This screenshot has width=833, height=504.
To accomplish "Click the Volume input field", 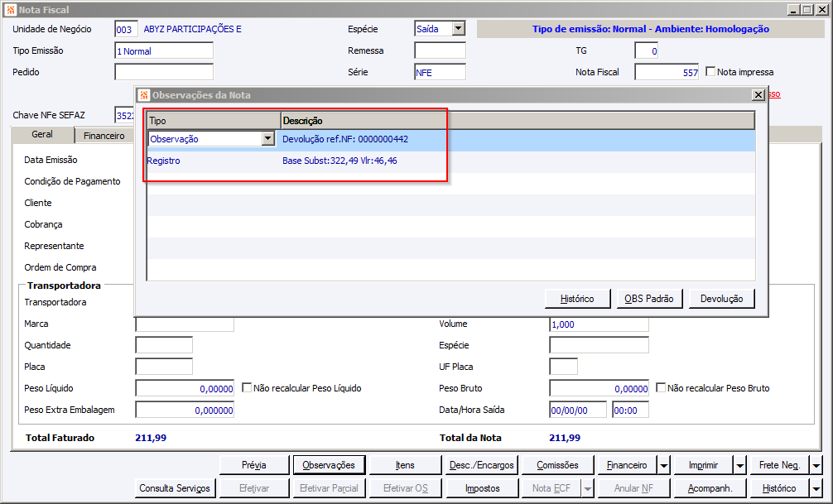I will click(599, 324).
